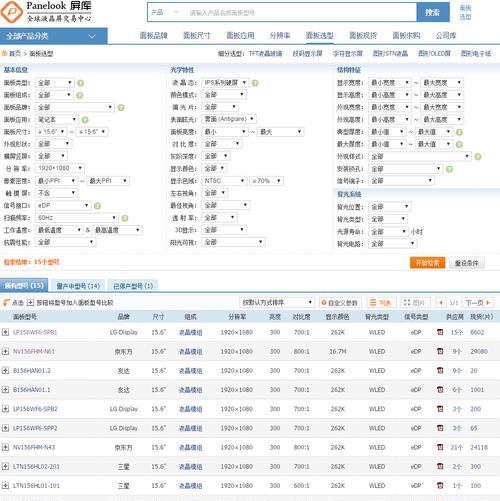
Task: Switch to 列表 list view
Action: coord(381,302)
